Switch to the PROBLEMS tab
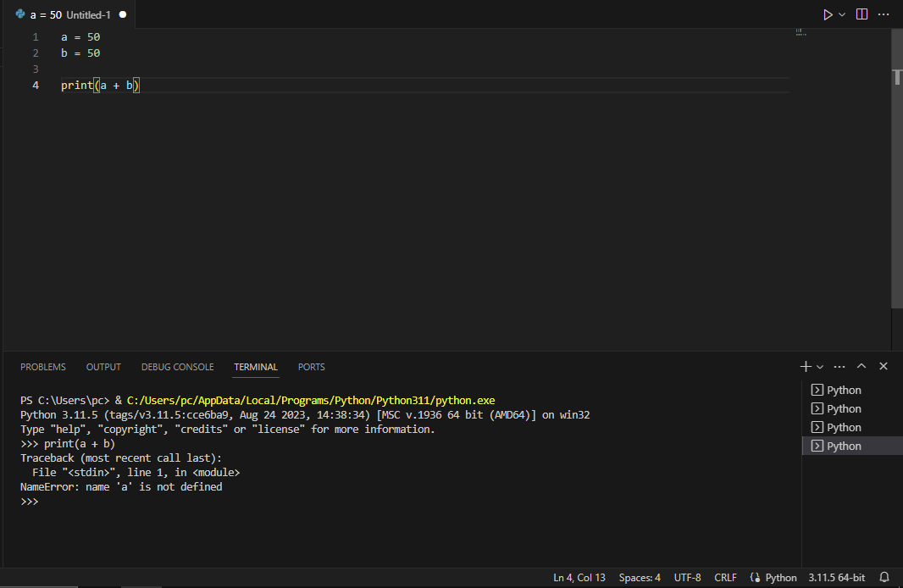This screenshot has height=588, width=903. pyautogui.click(x=43, y=367)
